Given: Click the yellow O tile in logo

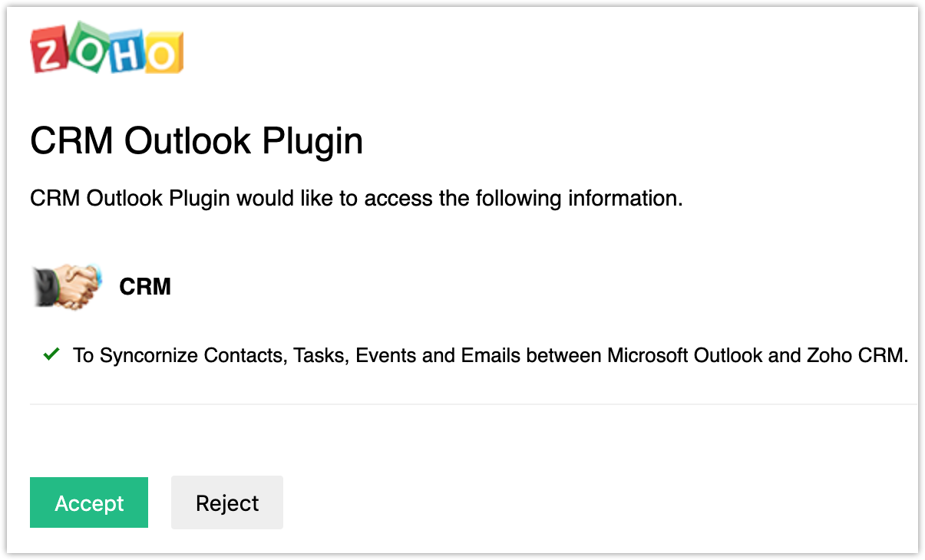Looking at the screenshot, I should 162,52.
